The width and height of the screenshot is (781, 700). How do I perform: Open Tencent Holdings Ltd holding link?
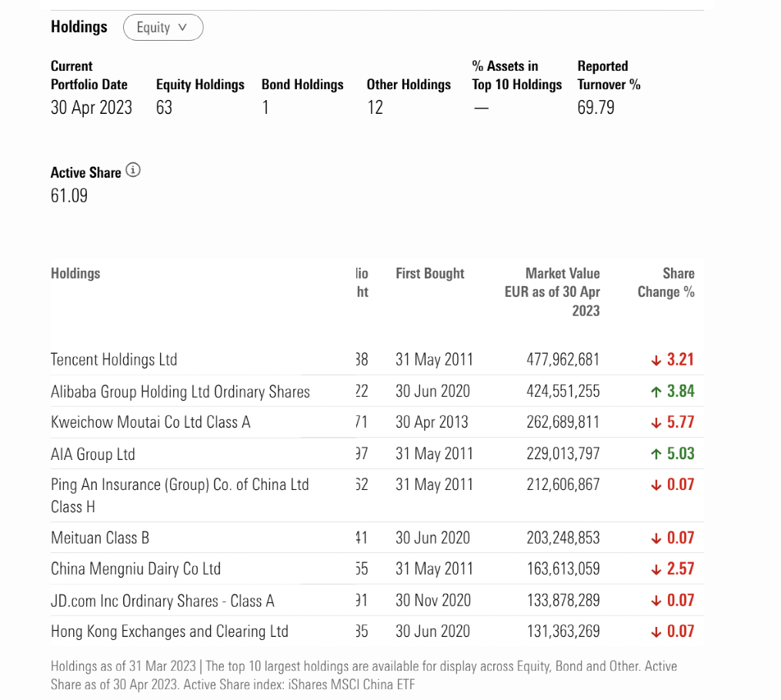(114, 360)
